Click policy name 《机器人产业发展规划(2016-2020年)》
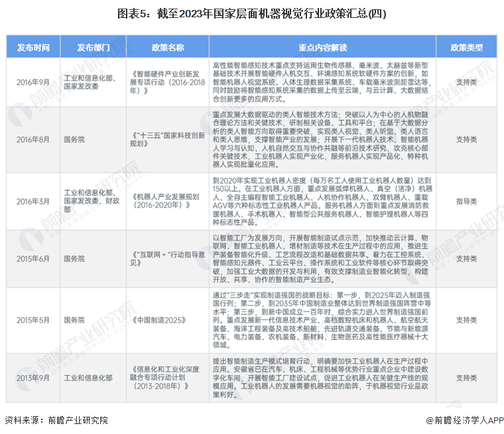 pyautogui.click(x=165, y=201)
